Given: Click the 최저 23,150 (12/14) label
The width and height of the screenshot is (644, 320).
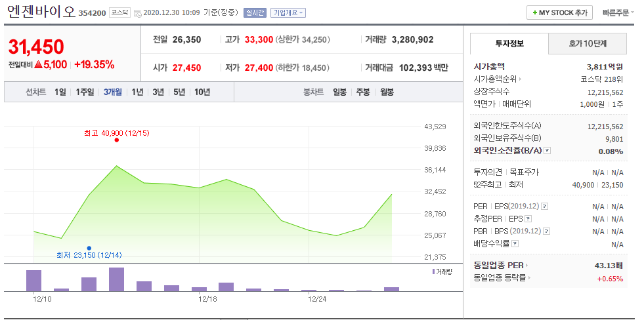Looking at the screenshot, I should click(x=89, y=255).
